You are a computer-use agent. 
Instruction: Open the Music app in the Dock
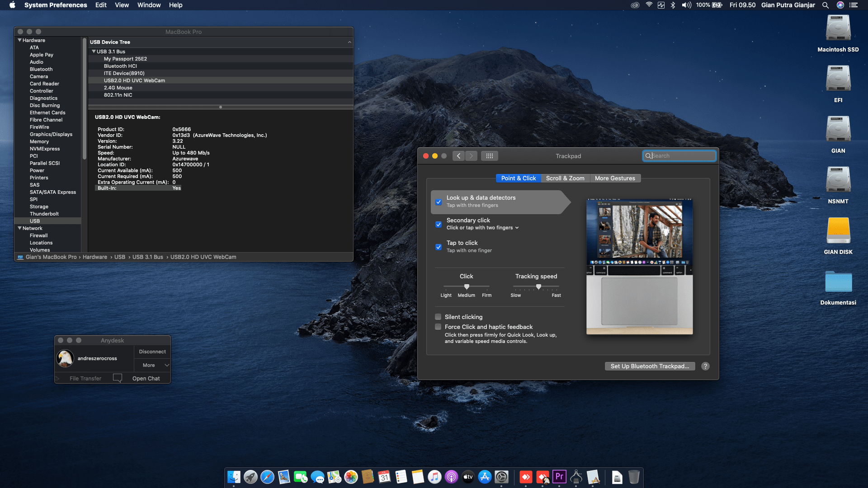(x=434, y=477)
